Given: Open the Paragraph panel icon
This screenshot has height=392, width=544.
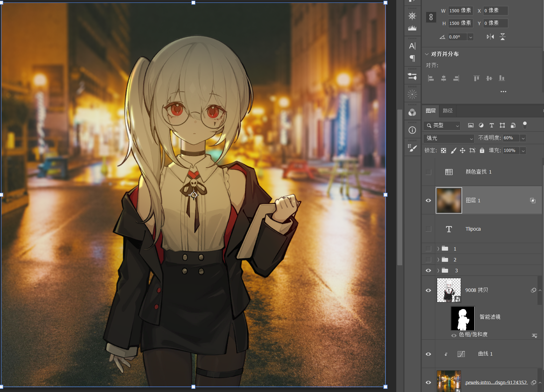Looking at the screenshot, I should point(412,58).
